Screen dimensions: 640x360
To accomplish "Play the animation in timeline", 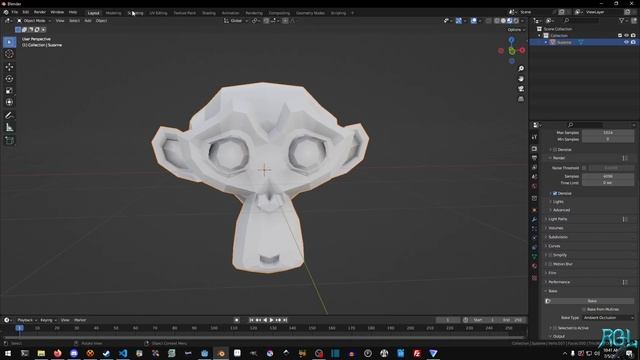I will pyautogui.click(x=271, y=320).
